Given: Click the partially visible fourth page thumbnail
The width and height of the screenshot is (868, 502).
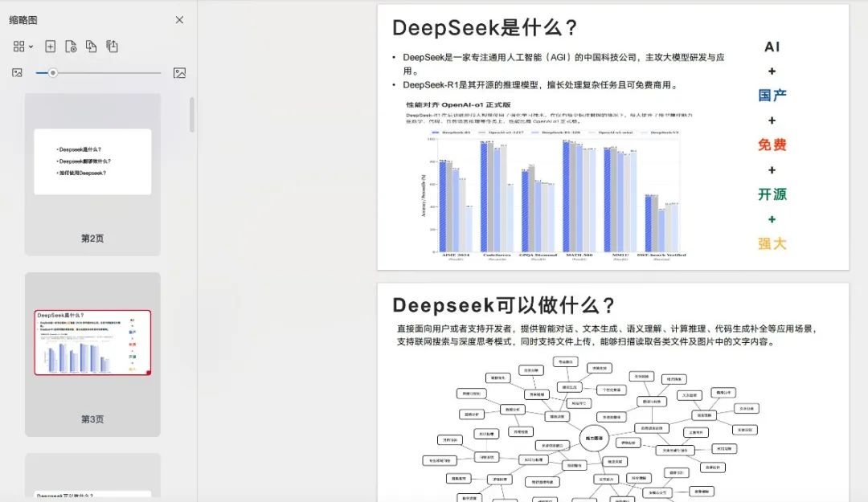Looking at the screenshot, I should click(92, 494).
